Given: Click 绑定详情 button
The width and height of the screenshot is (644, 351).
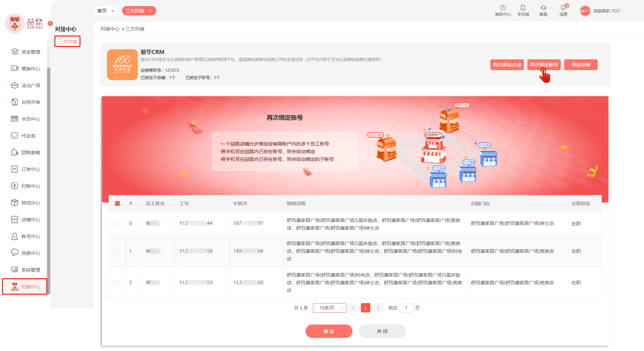Looking at the screenshot, I should [581, 65].
